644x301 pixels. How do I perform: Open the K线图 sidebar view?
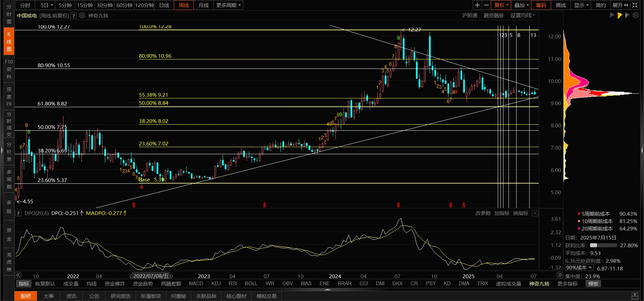[x=9, y=41]
